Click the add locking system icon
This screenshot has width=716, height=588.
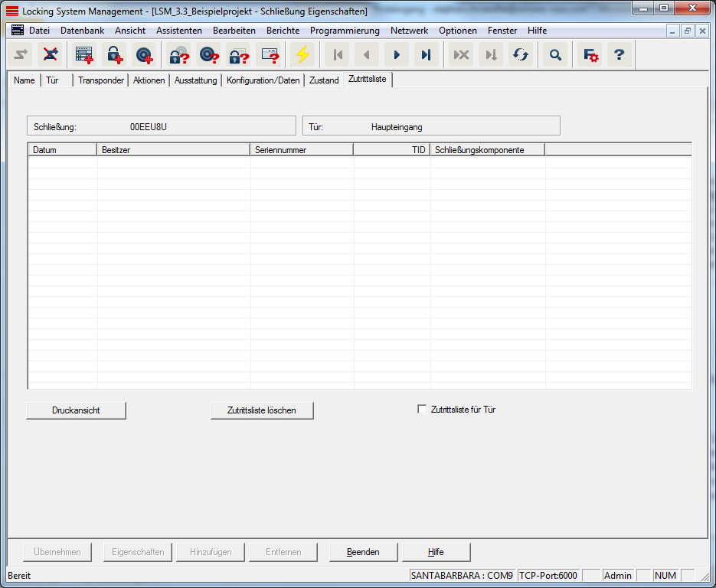84,55
